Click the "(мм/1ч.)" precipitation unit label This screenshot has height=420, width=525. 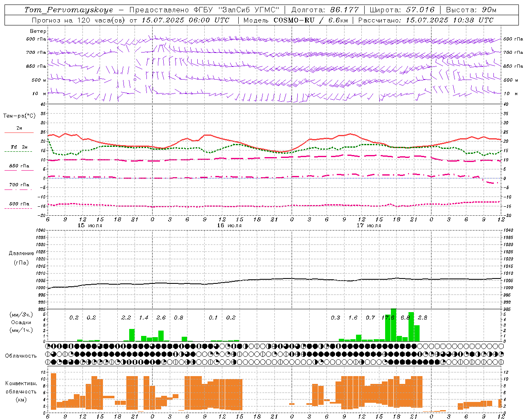21,330
